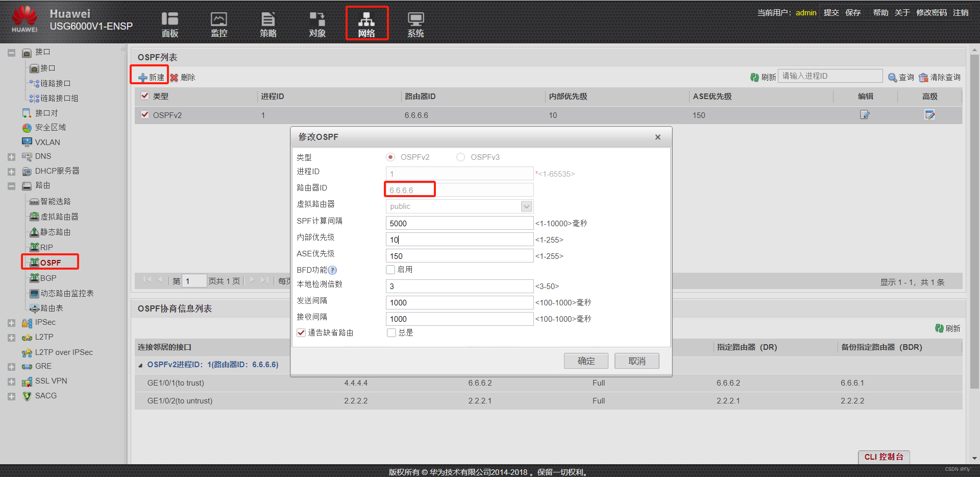Image resolution: width=980 pixels, height=477 pixels.
Task: Expand the IPSec tree node
Action: [11, 323]
